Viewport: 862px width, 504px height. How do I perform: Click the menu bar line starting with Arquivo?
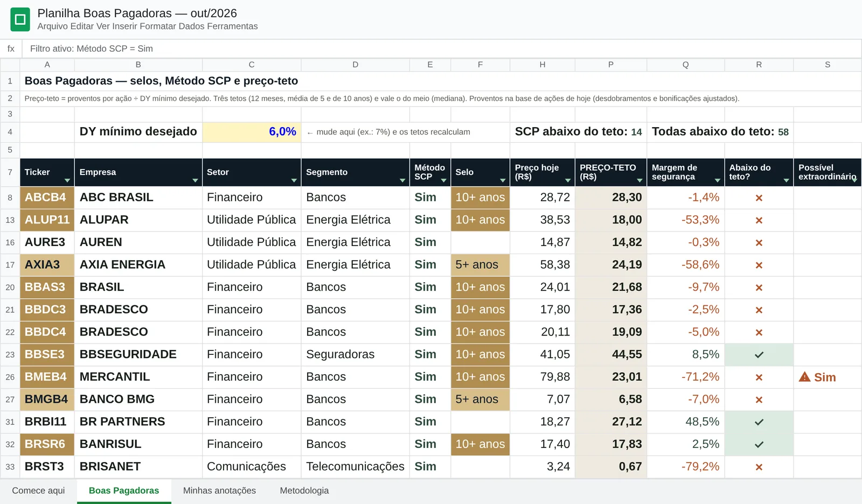[148, 26]
